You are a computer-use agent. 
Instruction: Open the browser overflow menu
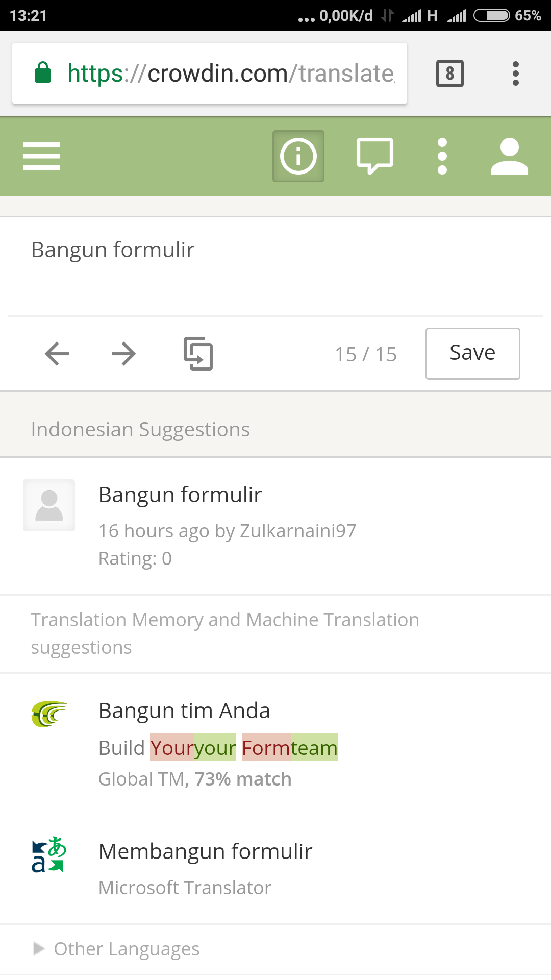pyautogui.click(x=516, y=73)
